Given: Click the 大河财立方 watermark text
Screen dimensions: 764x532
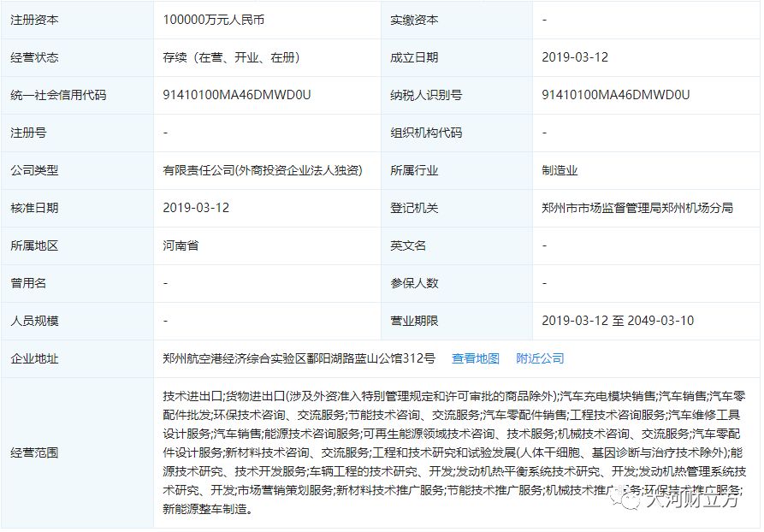Looking at the screenshot, I should pos(694,502).
